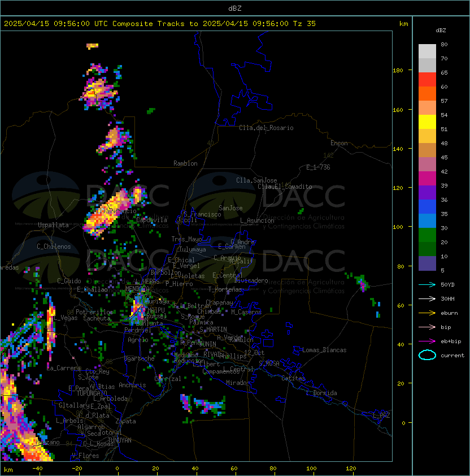Click the cyan 50YD arrow in legend
The width and height of the screenshot is (470, 476).
pyautogui.click(x=427, y=285)
